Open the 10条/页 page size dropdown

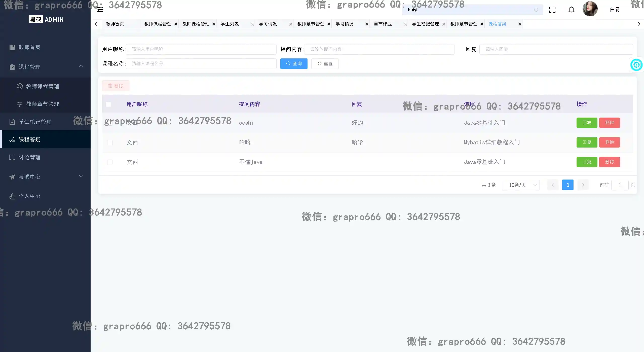[x=520, y=185]
